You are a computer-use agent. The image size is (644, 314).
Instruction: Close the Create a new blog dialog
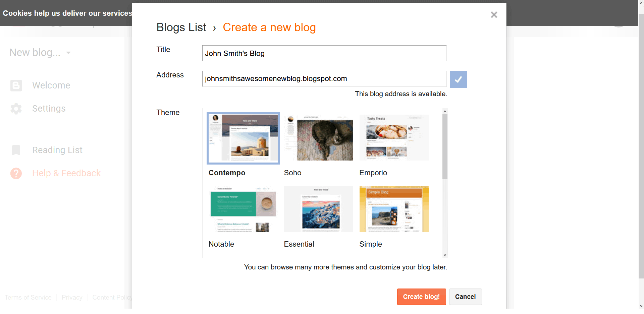click(x=494, y=15)
